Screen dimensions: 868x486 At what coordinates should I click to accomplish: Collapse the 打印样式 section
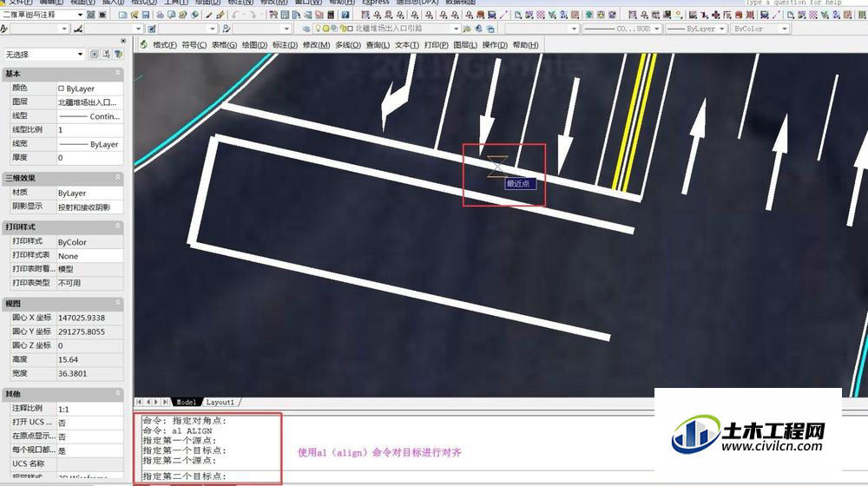click(117, 227)
